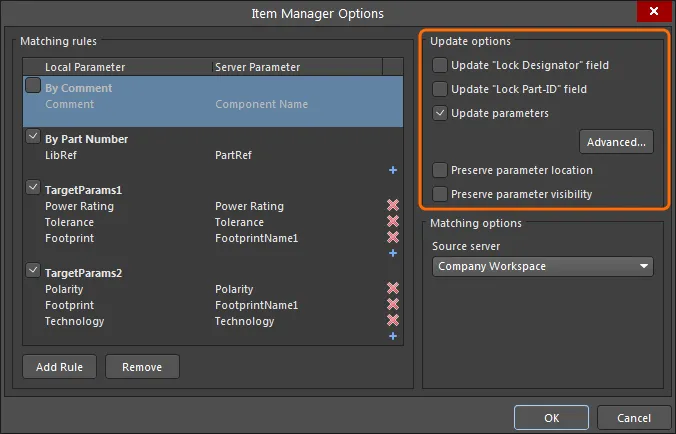Enable Preserve parameter visibility option

440,194
